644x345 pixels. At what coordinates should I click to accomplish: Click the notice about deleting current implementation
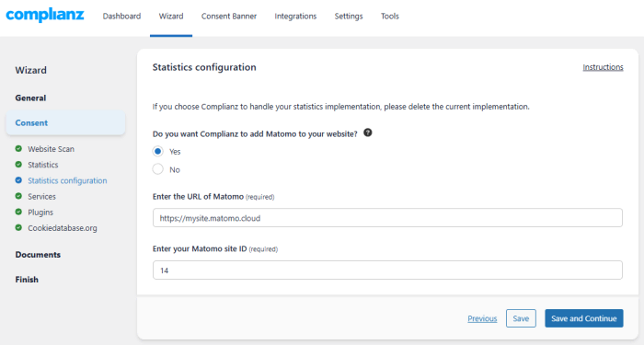pyautogui.click(x=341, y=107)
